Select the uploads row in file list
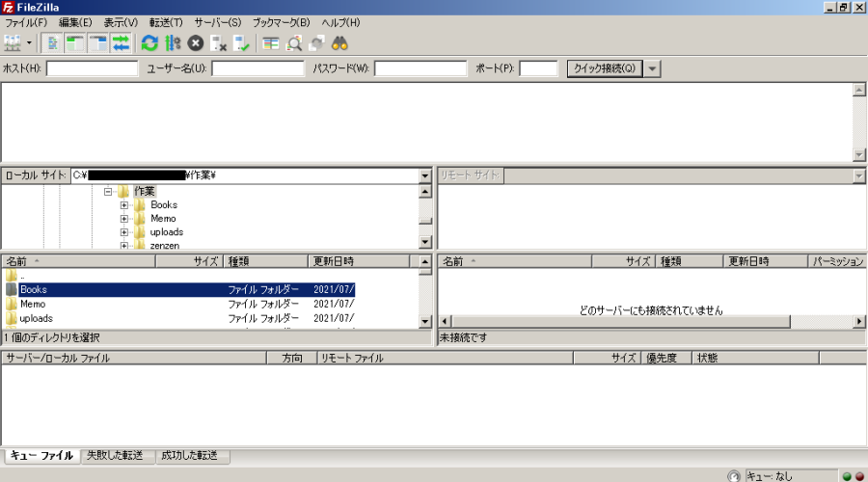This screenshot has height=482, width=868. pyautogui.click(x=180, y=318)
